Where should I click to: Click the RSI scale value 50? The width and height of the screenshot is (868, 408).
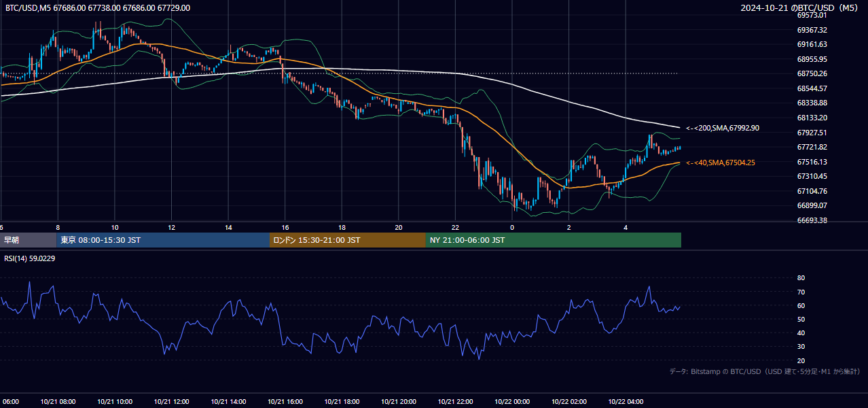tap(801, 319)
